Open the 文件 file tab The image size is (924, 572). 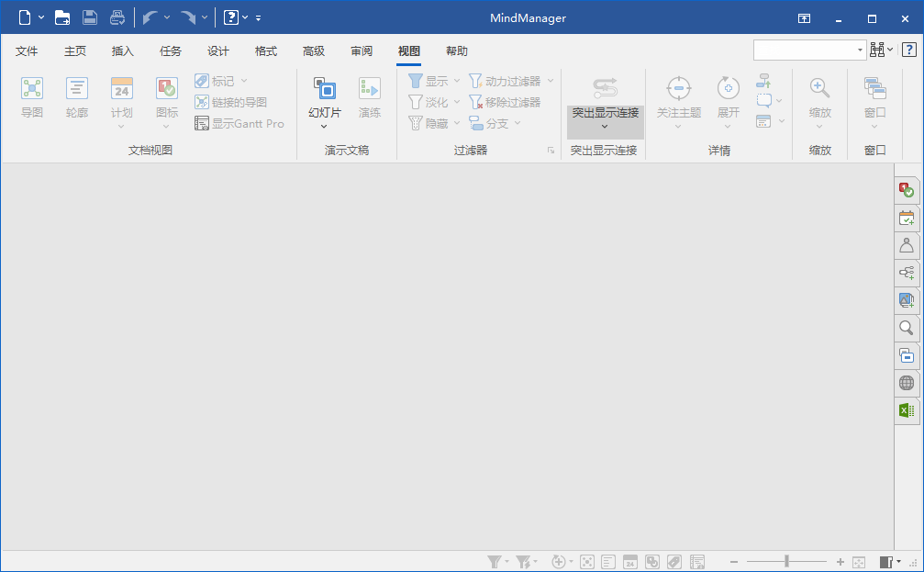(27, 51)
